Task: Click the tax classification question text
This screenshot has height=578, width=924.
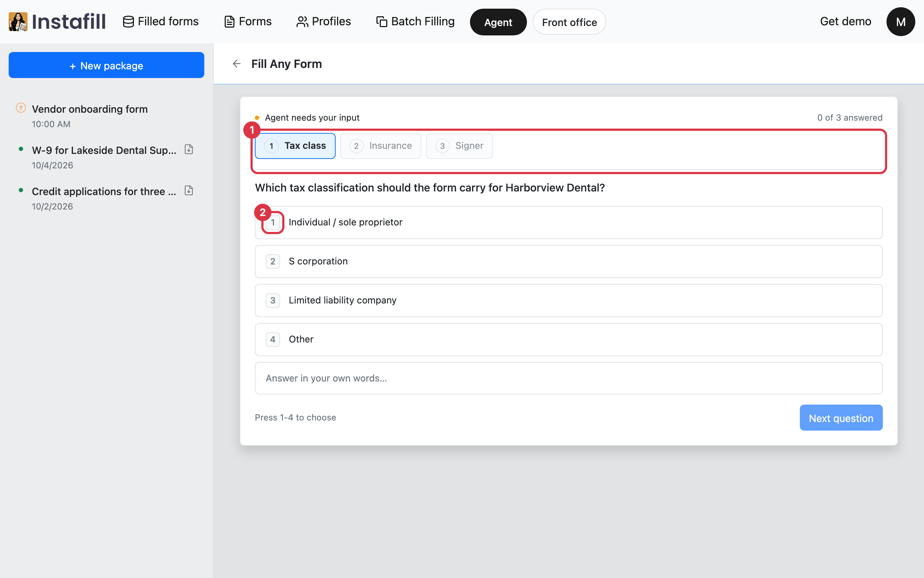Action: [x=430, y=188]
